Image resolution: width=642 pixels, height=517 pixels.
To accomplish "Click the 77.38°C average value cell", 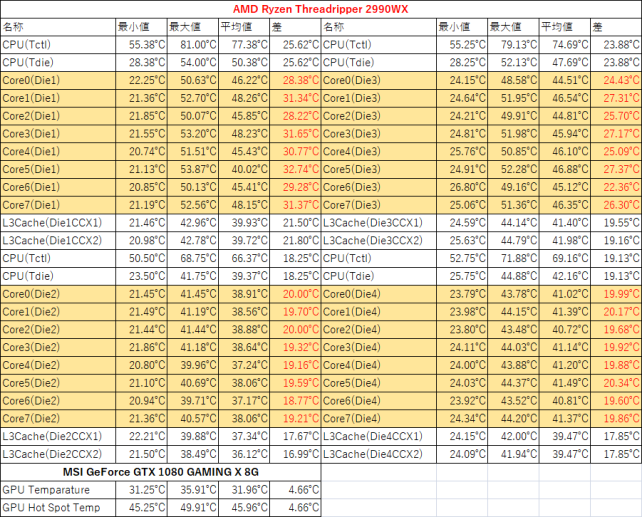I will [x=244, y=45].
